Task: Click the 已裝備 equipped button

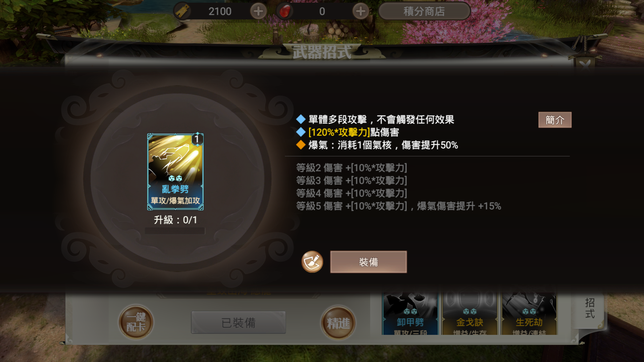Action: [238, 322]
